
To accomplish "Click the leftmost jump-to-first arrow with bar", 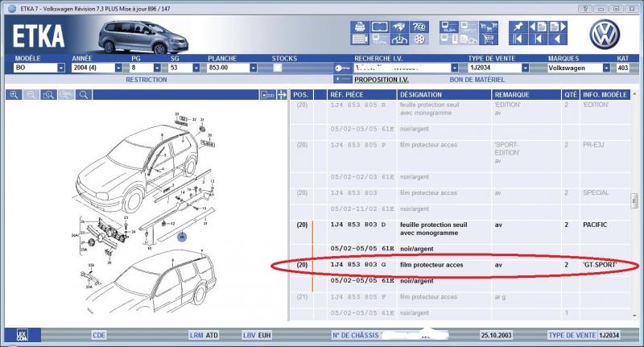I will (x=518, y=39).
